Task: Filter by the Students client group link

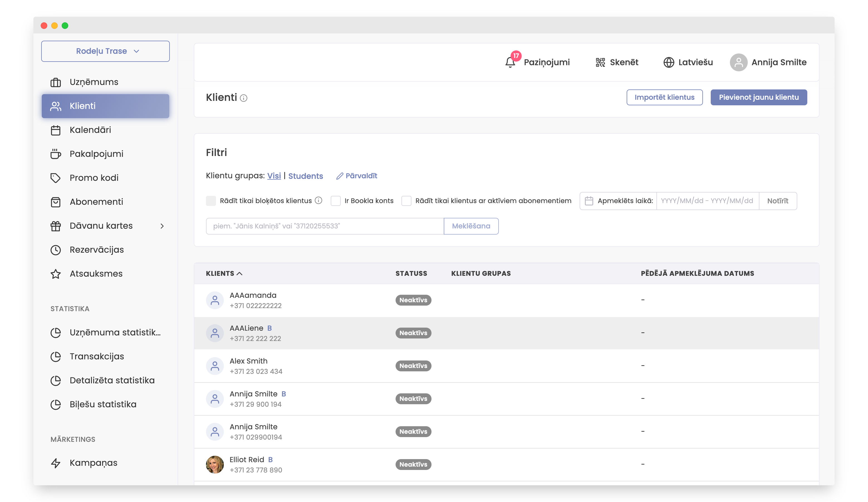Action: point(305,176)
